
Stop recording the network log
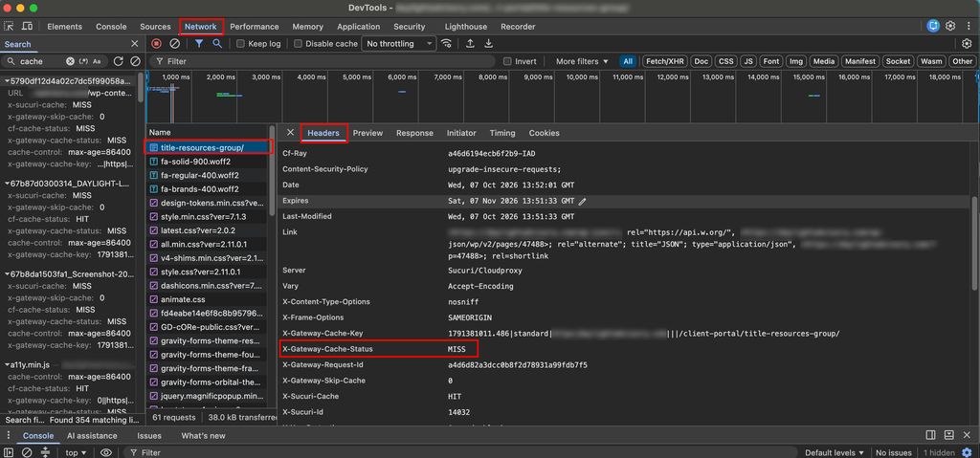click(156, 44)
